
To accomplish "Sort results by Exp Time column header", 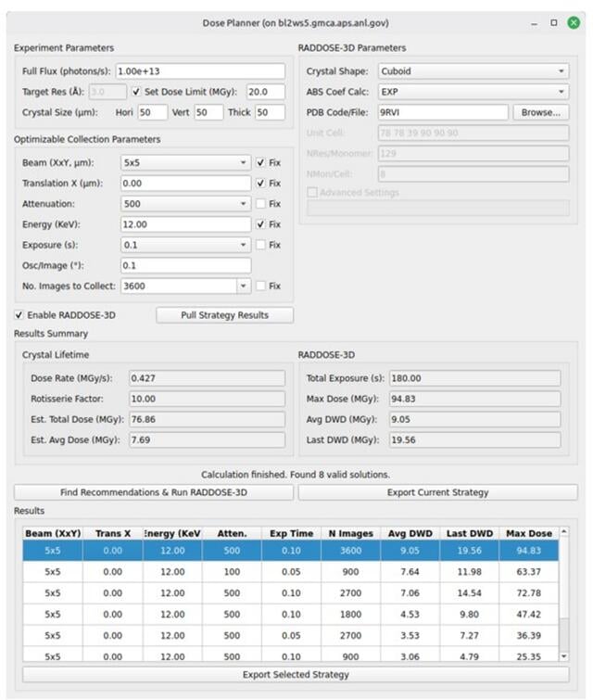I will tap(291, 533).
